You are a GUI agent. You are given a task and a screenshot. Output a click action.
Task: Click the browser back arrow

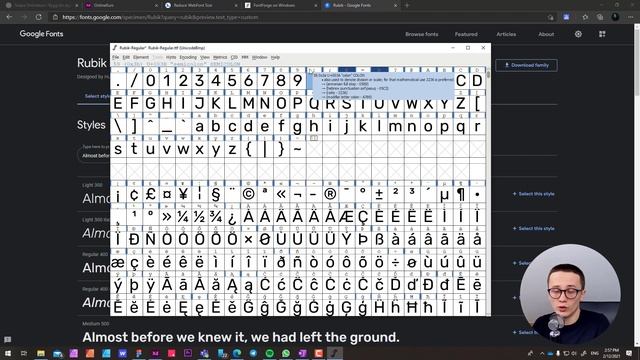coord(9,17)
